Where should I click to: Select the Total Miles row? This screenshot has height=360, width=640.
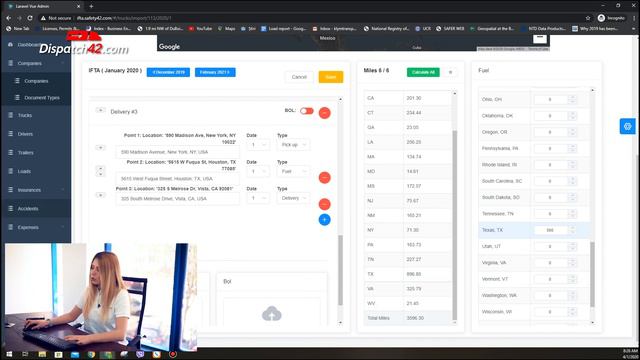[x=407, y=318]
